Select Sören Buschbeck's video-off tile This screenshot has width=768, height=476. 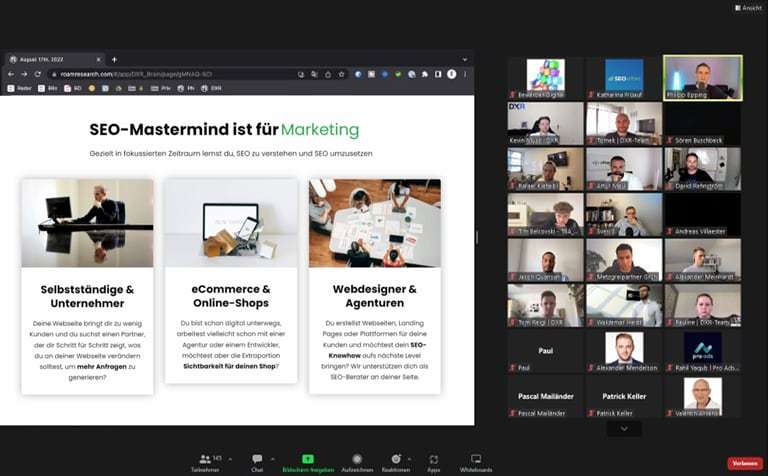click(x=703, y=123)
